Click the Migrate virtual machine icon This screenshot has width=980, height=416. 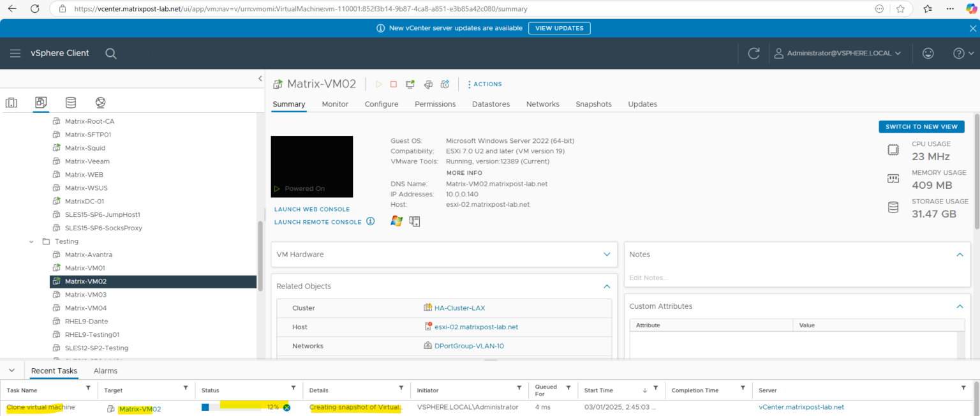pyautogui.click(x=428, y=84)
